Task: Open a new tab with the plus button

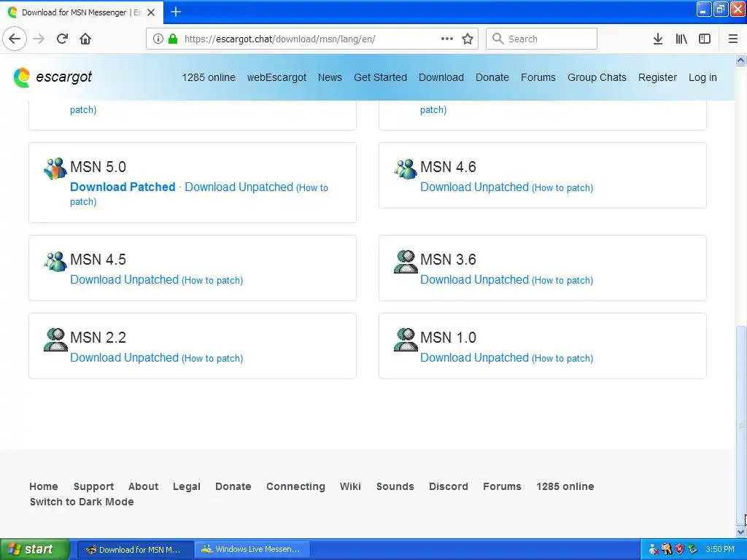Action: pyautogui.click(x=176, y=12)
